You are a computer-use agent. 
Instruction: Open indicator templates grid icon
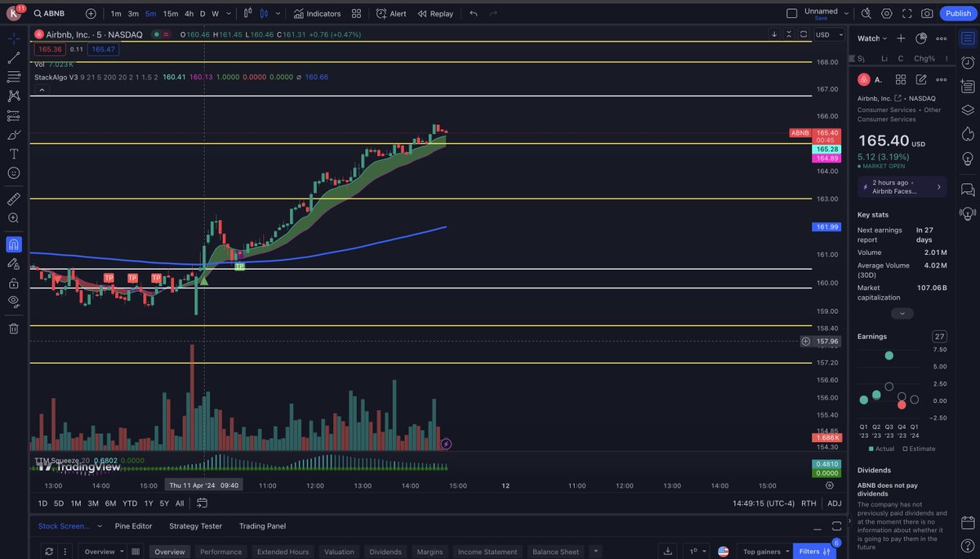tap(357, 14)
